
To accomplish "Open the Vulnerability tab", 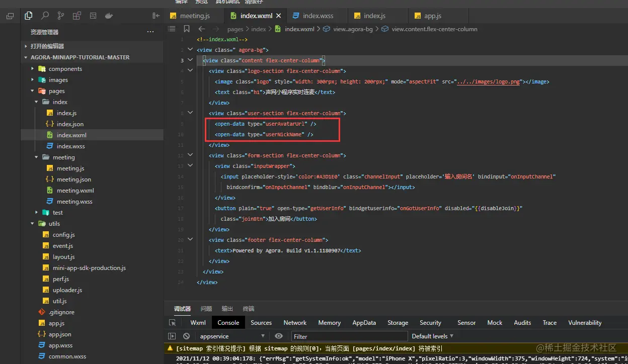I will click(585, 323).
